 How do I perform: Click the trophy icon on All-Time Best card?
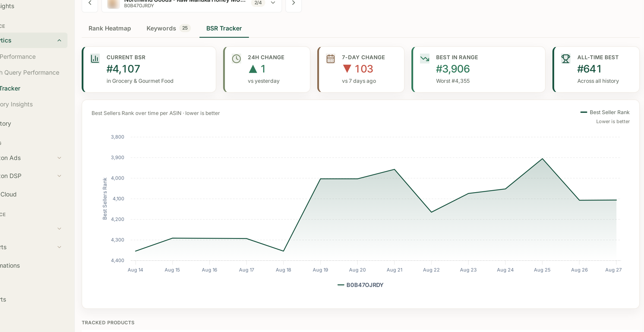click(x=566, y=59)
